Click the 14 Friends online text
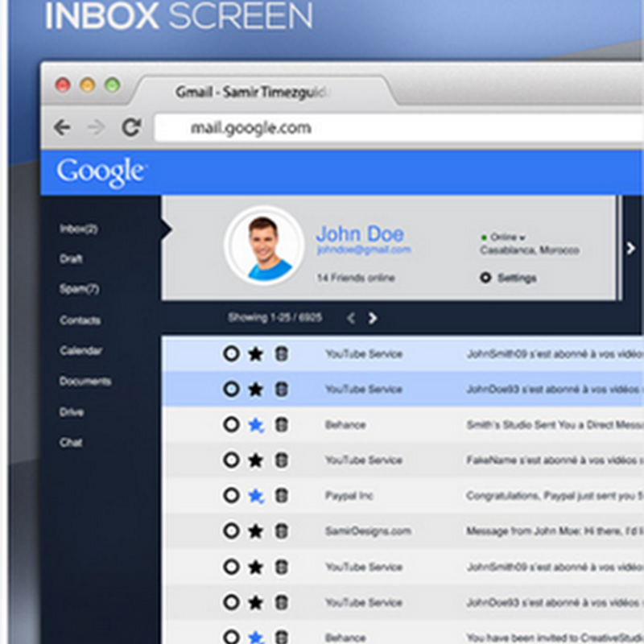Screen dimensions: 644x644 click(x=356, y=278)
